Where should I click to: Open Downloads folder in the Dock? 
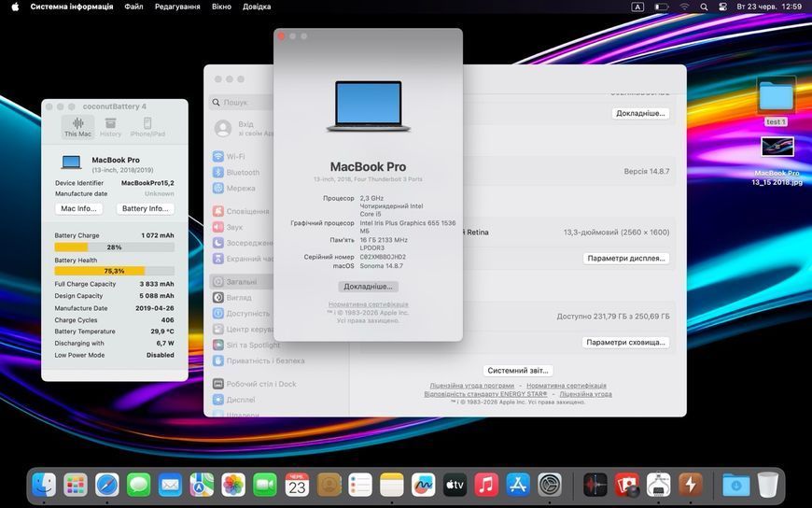click(735, 486)
